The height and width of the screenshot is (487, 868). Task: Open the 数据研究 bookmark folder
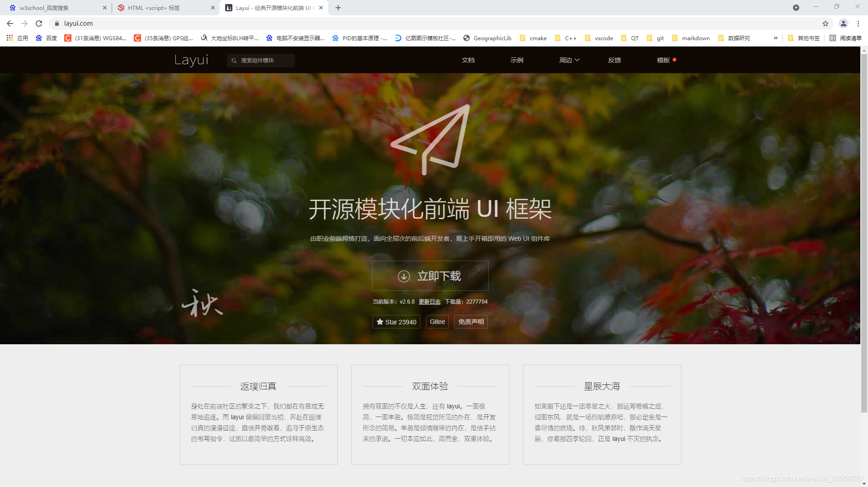[x=734, y=38]
